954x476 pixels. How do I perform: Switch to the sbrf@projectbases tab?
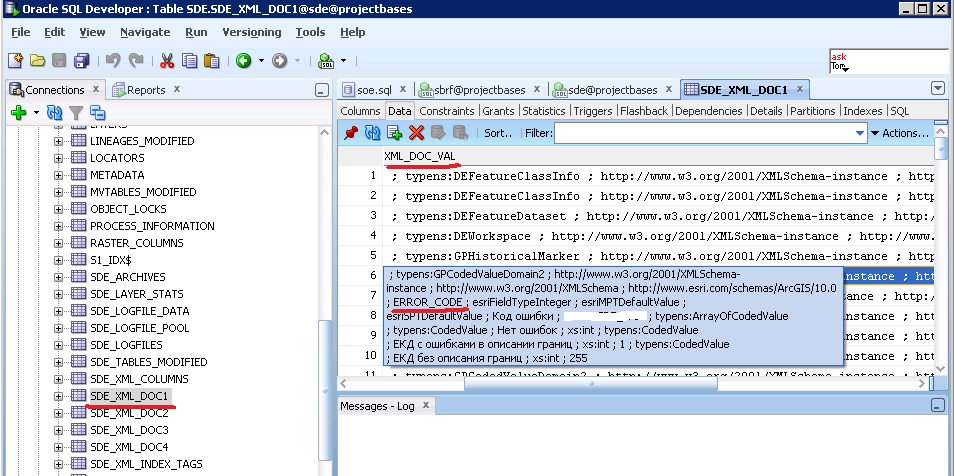[x=479, y=89]
